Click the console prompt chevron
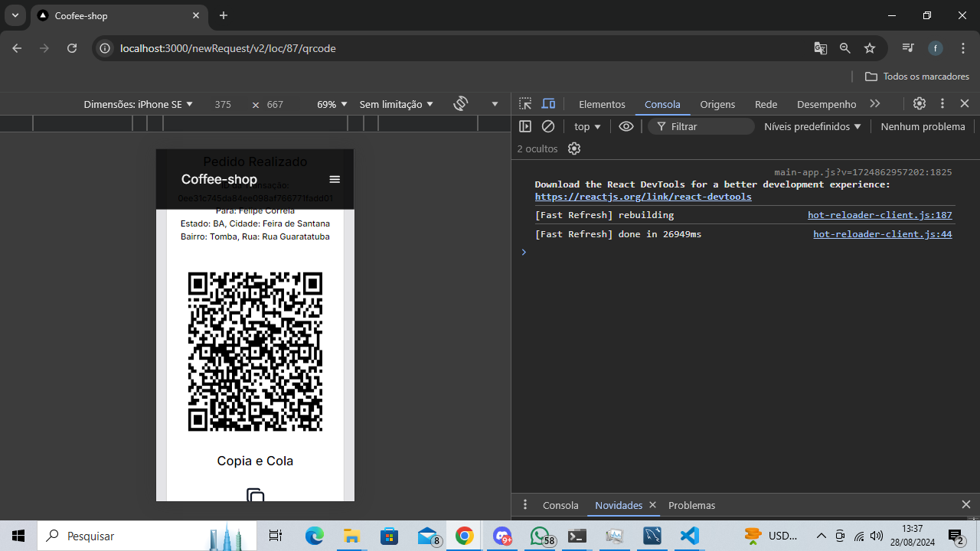This screenshot has width=980, height=551. click(x=524, y=252)
